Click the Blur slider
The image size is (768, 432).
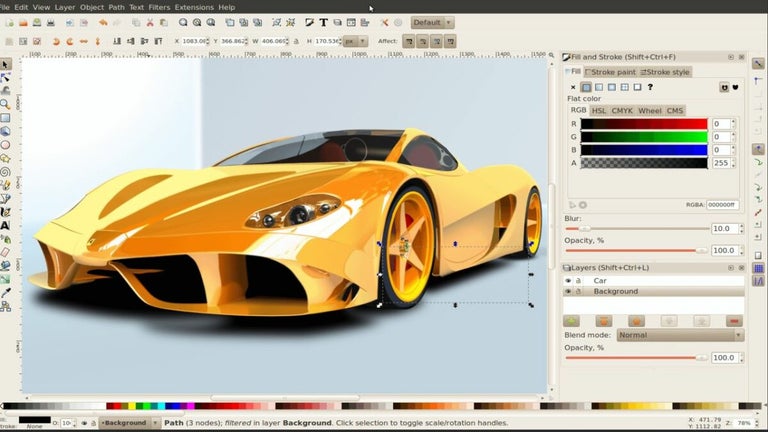[x=637, y=229]
